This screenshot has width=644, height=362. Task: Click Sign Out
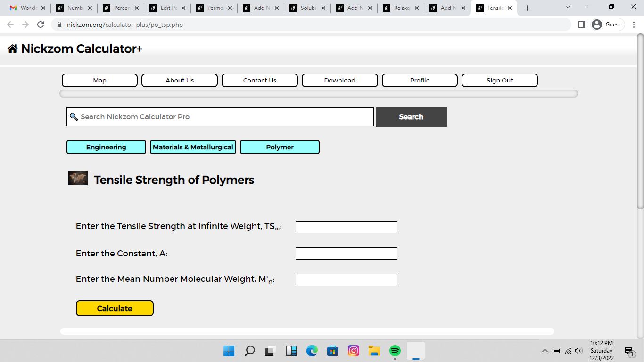500,80
